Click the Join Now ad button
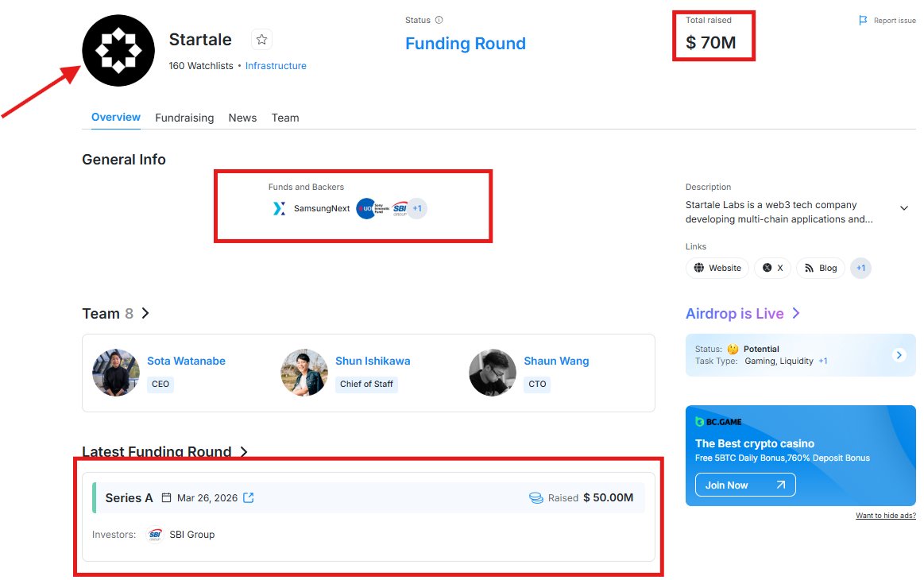 pyautogui.click(x=745, y=485)
